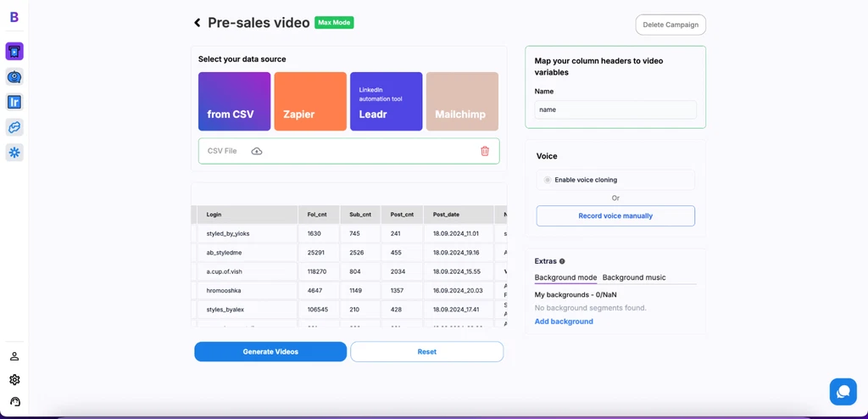Click the Add background link
This screenshot has width=868, height=419.
click(564, 321)
